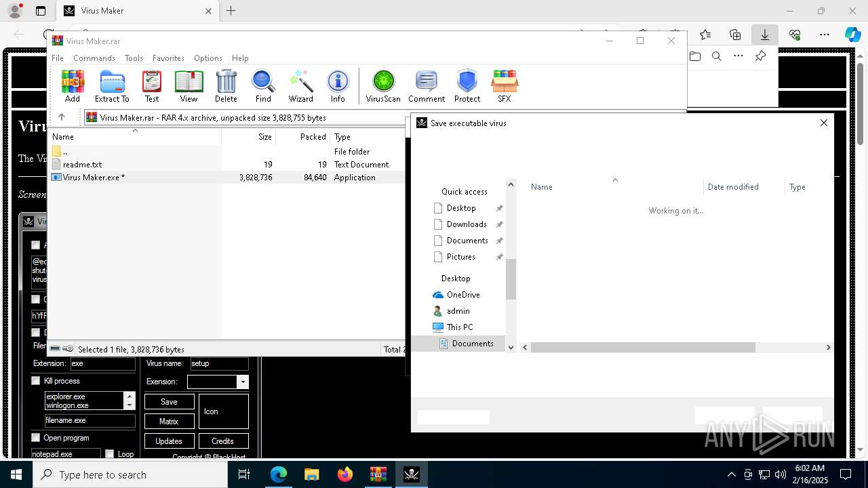
Task: Pin the downloads panel
Action: (760, 56)
